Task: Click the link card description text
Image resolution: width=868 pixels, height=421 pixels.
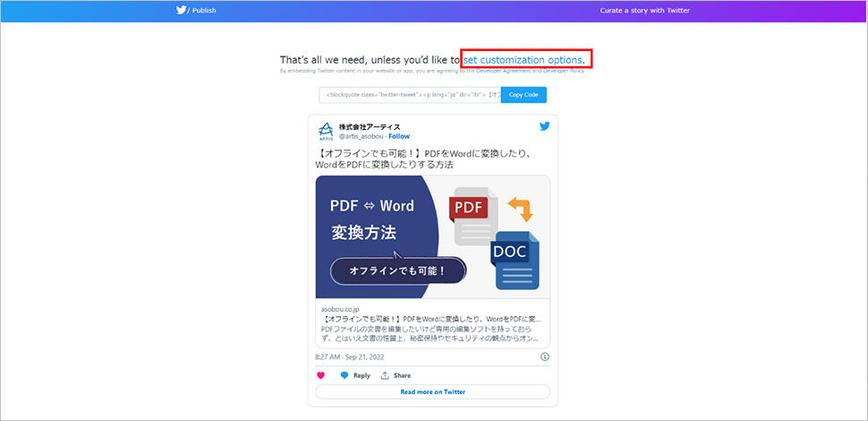Action: tap(431, 334)
